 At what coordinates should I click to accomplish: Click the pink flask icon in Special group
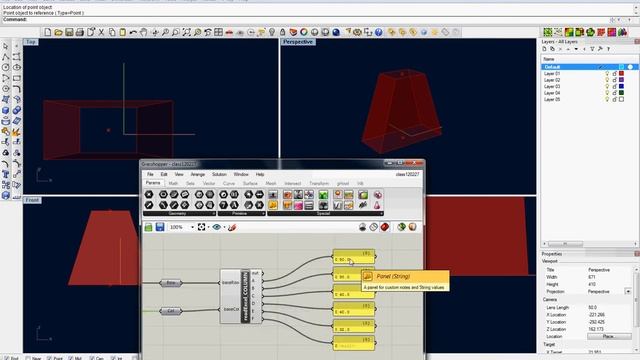(x=378, y=205)
